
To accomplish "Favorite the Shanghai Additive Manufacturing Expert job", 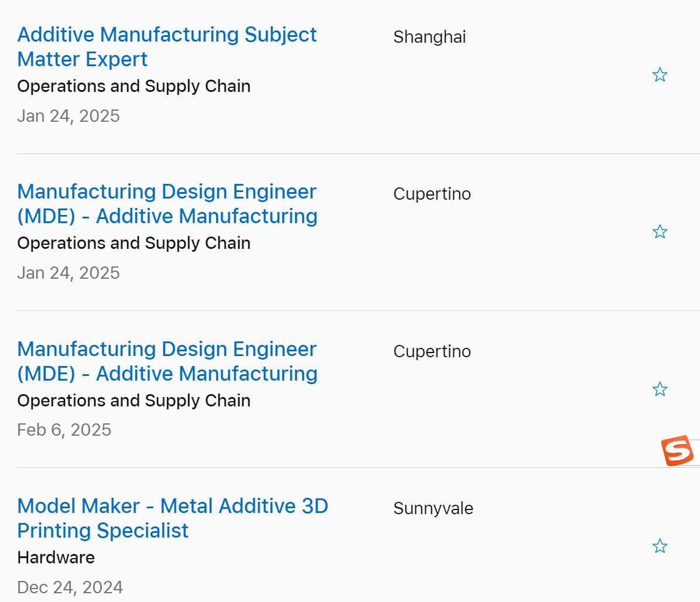I will coord(660,75).
